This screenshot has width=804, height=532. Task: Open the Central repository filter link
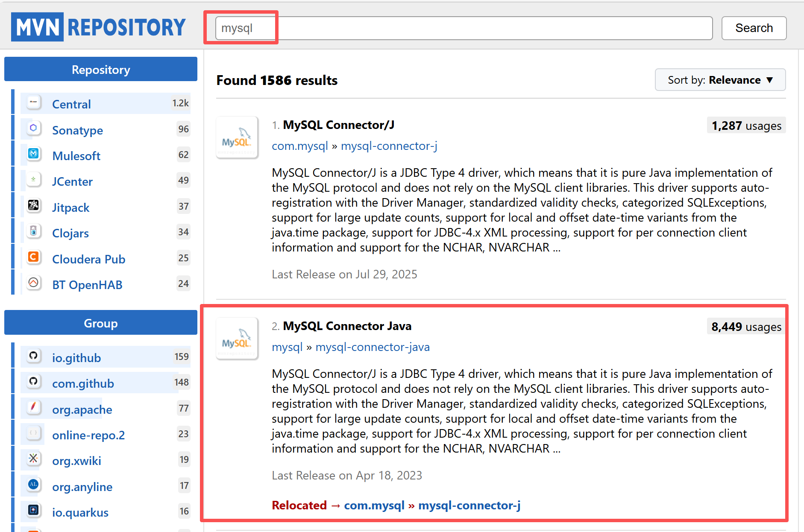coord(71,104)
